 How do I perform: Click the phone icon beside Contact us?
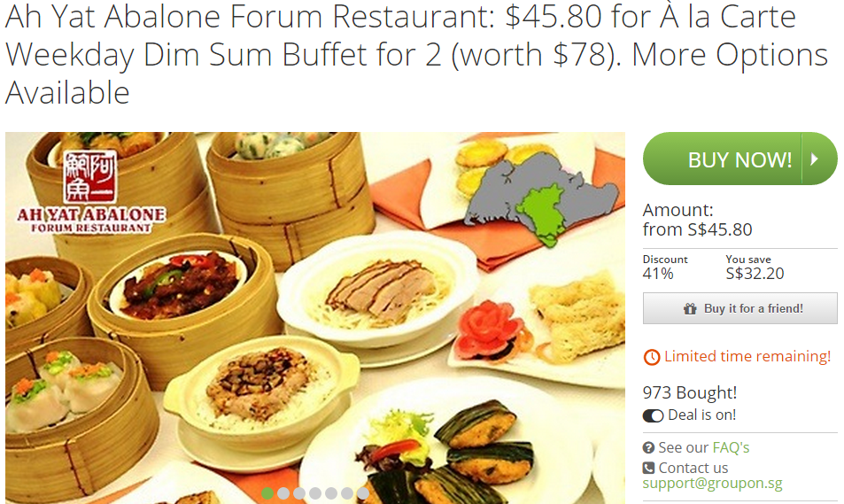coord(648,468)
